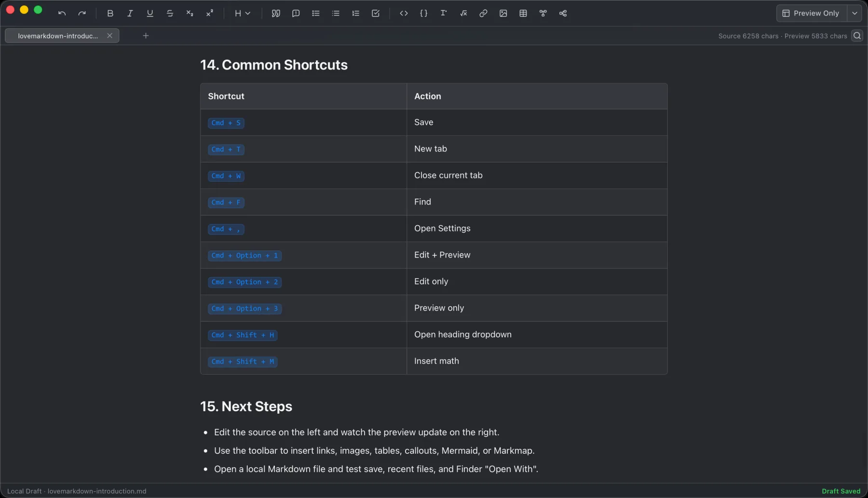Click the Cmd + Option + 3 badge

coord(245,309)
